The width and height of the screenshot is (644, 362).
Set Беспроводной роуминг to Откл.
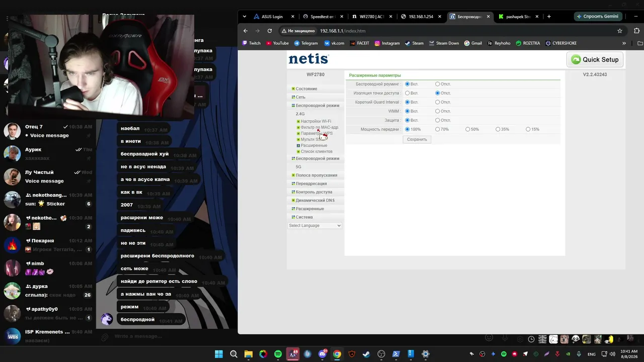click(438, 84)
